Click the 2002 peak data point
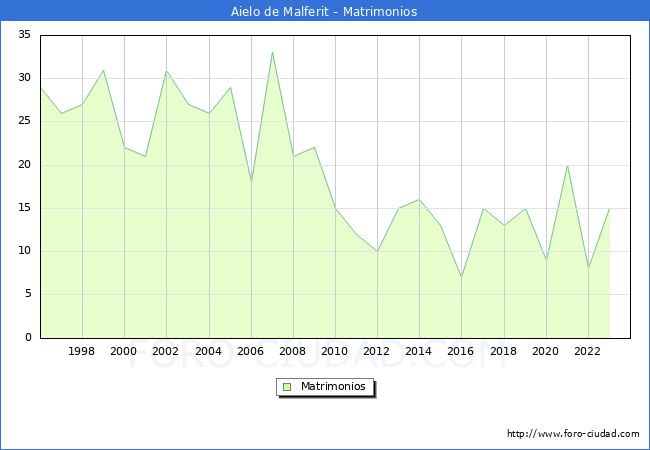The height and width of the screenshot is (450, 650). pos(166,70)
